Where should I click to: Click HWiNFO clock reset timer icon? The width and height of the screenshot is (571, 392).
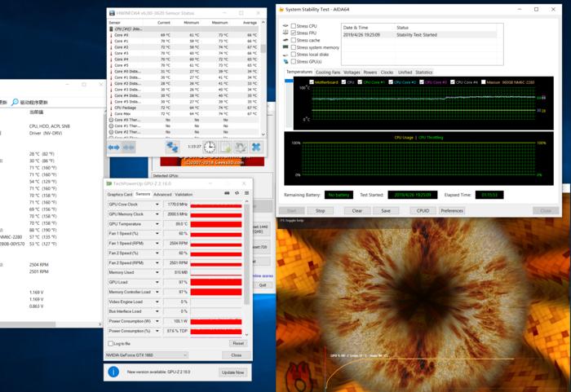coord(210,147)
